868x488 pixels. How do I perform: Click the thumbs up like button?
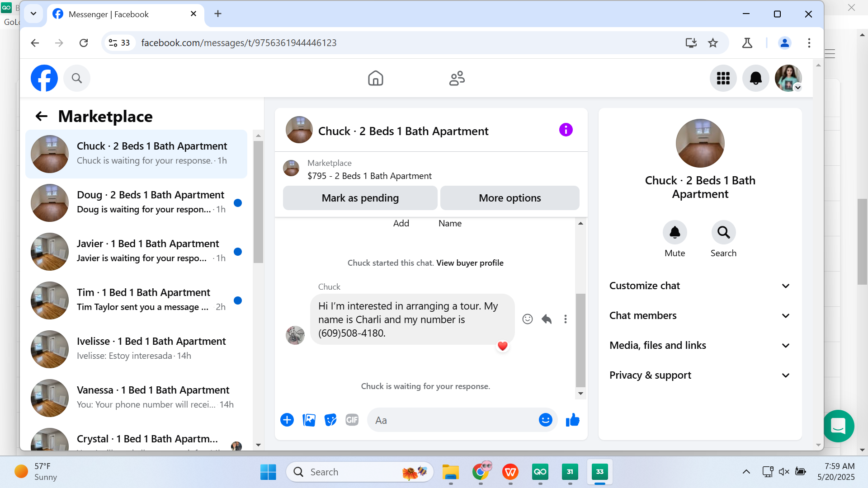572,420
